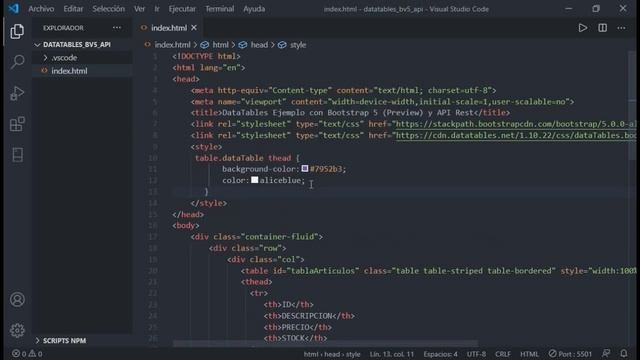Screen dimensions: 640x360
Task: Open the Manage gear icon
Action: pos(17,330)
